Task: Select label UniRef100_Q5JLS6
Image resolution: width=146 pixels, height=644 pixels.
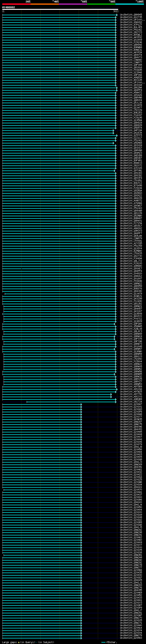Action: (131, 103)
